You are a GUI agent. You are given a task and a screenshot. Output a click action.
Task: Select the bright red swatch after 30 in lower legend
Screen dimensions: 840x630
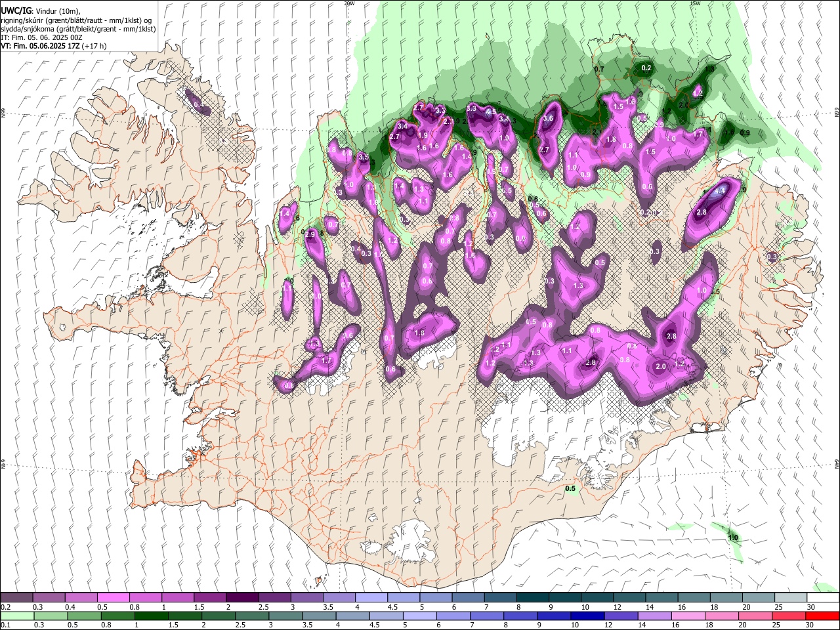pyautogui.click(x=822, y=616)
